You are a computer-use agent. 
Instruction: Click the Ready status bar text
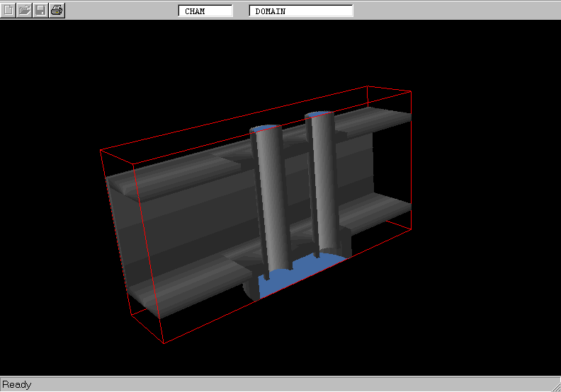click(x=17, y=384)
